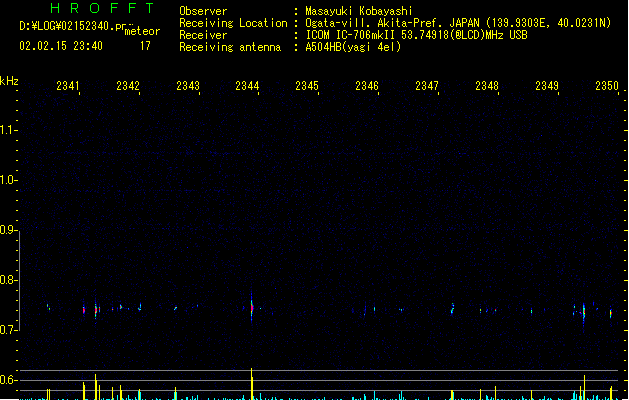The height and width of the screenshot is (400, 629).
Task: Click observer name Masayuki Kobayashi
Action: [359, 11]
